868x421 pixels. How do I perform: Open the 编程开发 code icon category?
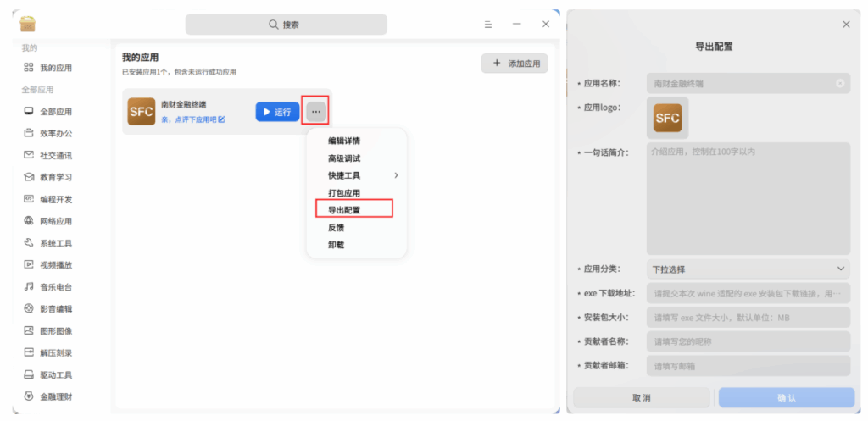pyautogui.click(x=29, y=199)
